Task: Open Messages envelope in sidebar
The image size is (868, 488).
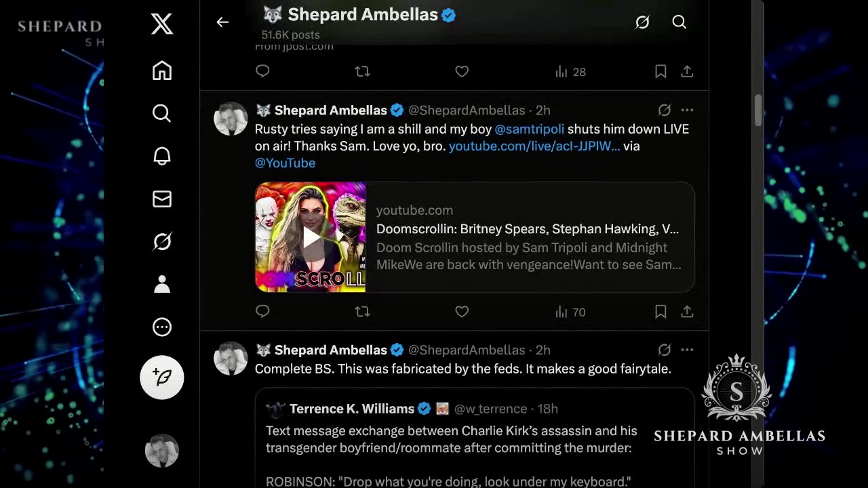Action: click(162, 199)
